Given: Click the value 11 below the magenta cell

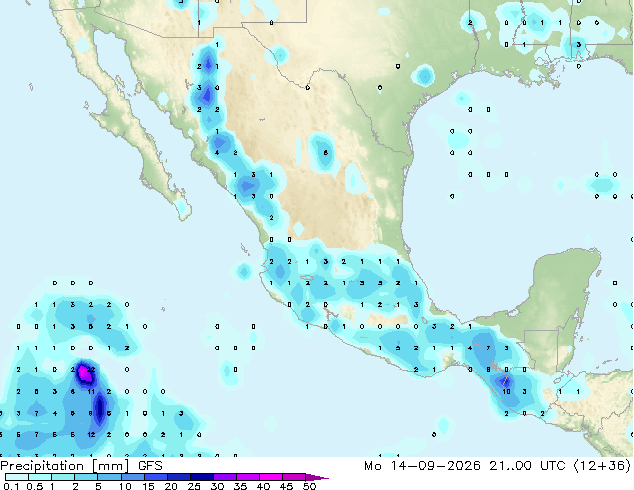Looking at the screenshot, I should [x=91, y=391].
